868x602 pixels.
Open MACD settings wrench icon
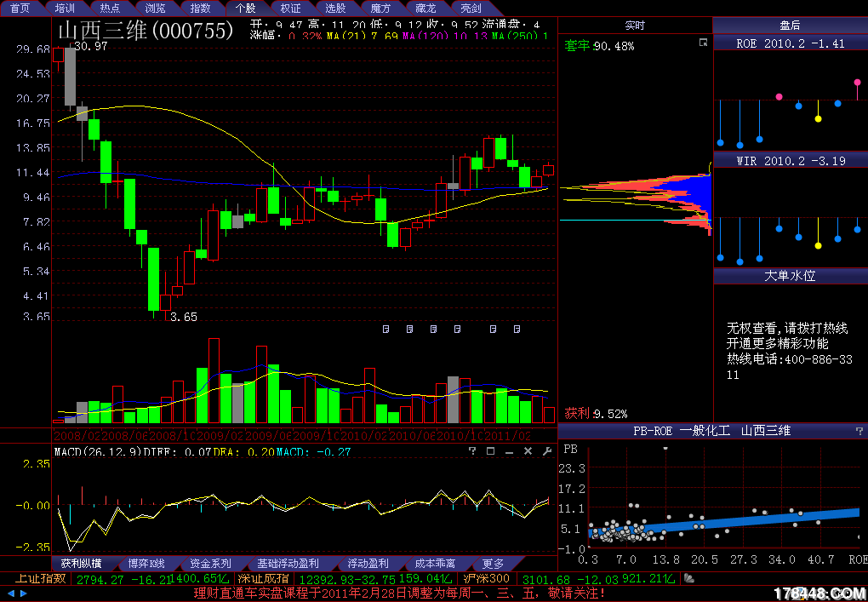click(x=546, y=451)
